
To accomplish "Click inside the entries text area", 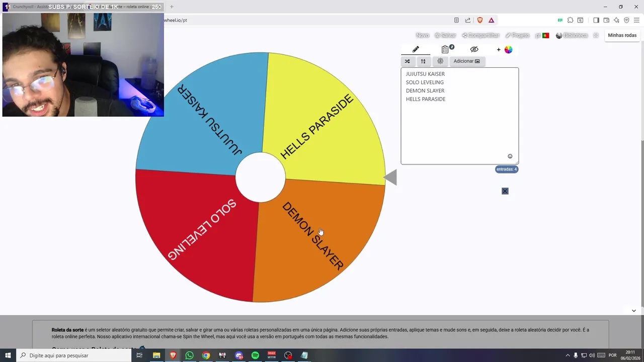I will 459,116.
